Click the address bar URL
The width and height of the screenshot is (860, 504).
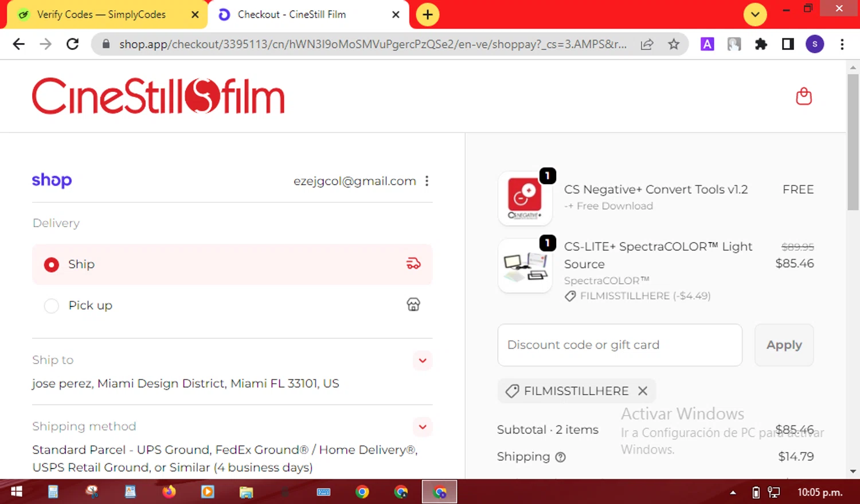pyautogui.click(x=373, y=44)
